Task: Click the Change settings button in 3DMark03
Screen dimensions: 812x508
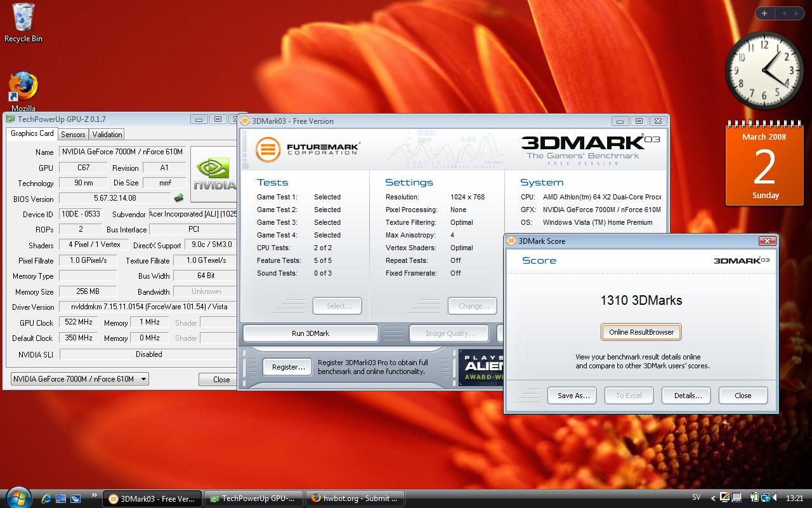Action: (x=472, y=306)
